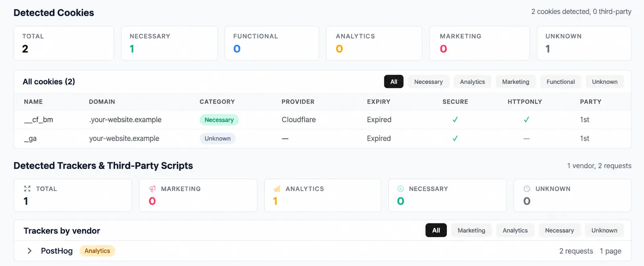Filter trackers by Unknown
Image resolution: width=644 pixels, height=266 pixels.
click(x=604, y=230)
